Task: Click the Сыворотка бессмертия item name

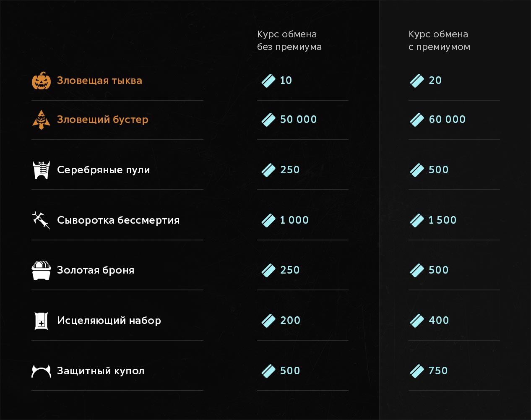Action: (x=118, y=220)
